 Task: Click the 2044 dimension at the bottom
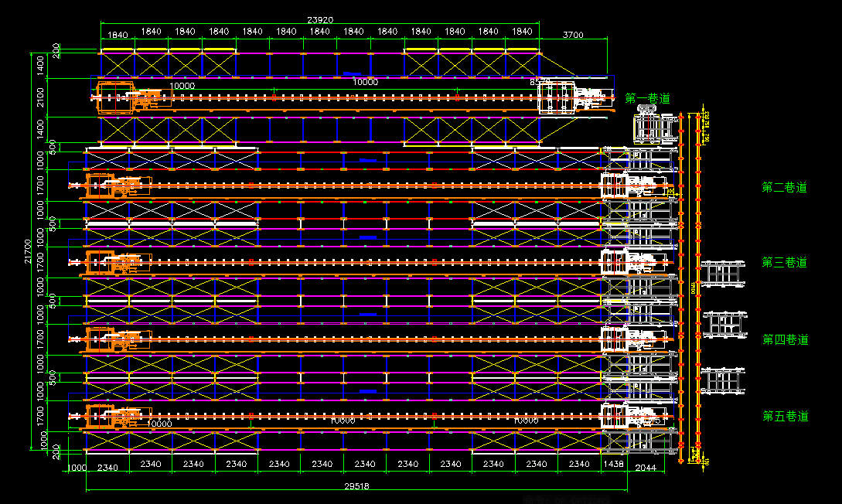644,468
